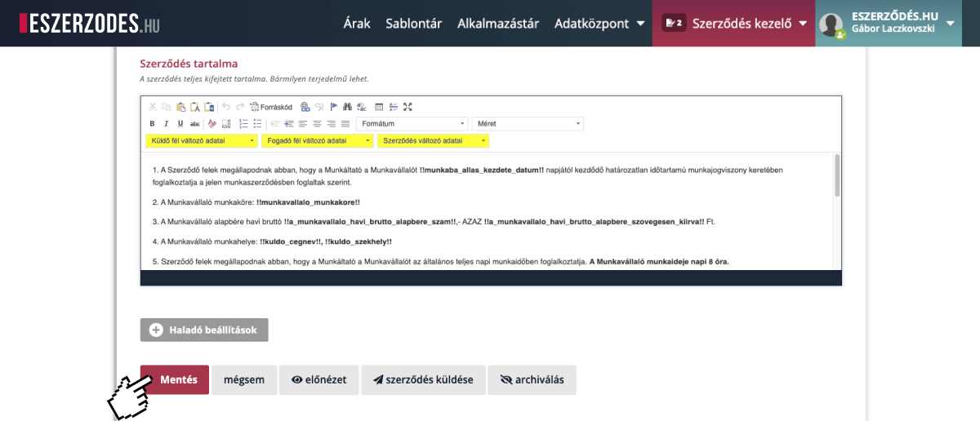Expand the Küldő fél változó adatai dropdown
Image resolution: width=980 pixels, height=421 pixels.
201,141
